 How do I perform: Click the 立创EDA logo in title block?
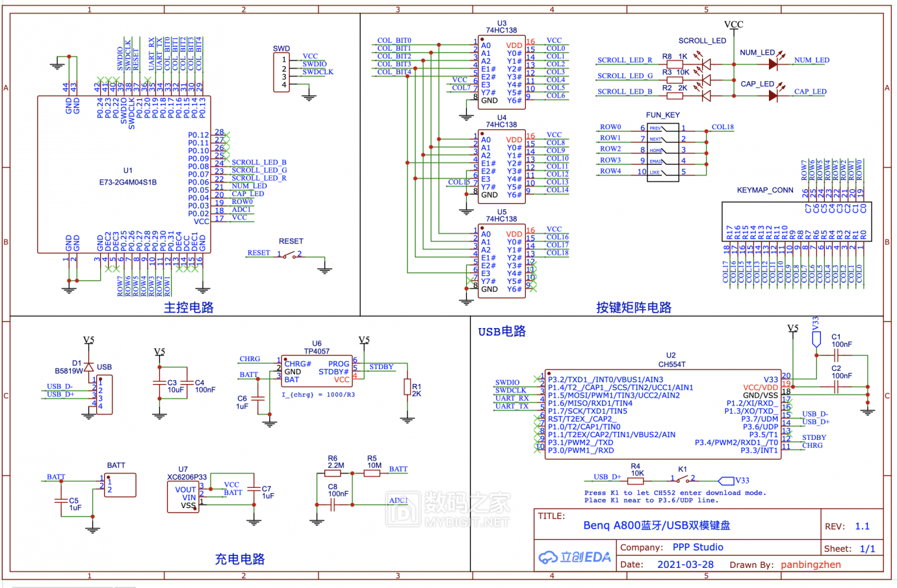coord(575,557)
